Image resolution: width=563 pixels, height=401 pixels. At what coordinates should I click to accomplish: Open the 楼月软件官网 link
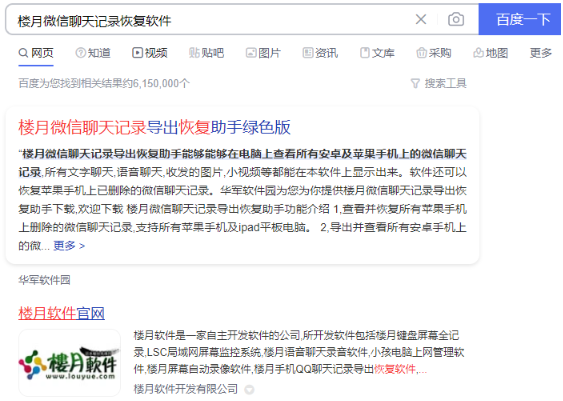pyautogui.click(x=61, y=313)
